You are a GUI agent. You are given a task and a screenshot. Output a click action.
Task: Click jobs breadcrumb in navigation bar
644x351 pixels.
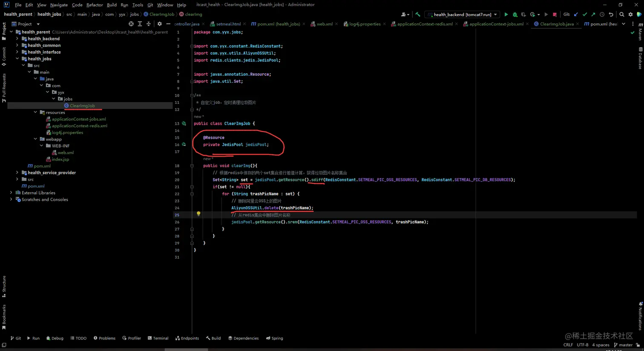click(135, 14)
